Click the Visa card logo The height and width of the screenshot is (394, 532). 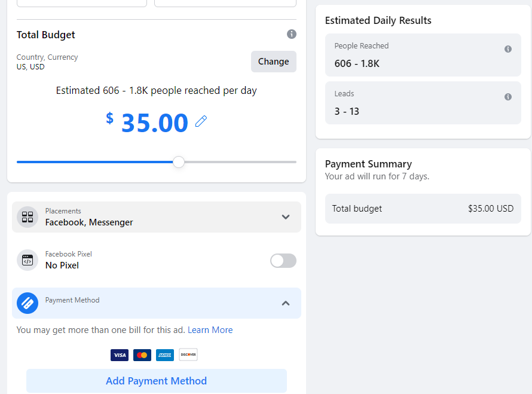120,355
